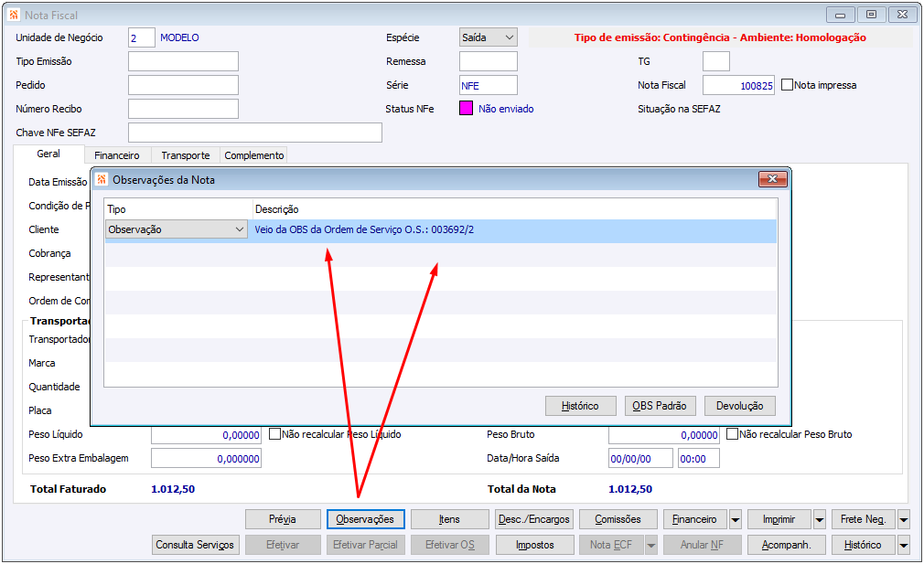The image size is (924, 564).
Task: Click the Efetivar OS button
Action: [x=449, y=545]
